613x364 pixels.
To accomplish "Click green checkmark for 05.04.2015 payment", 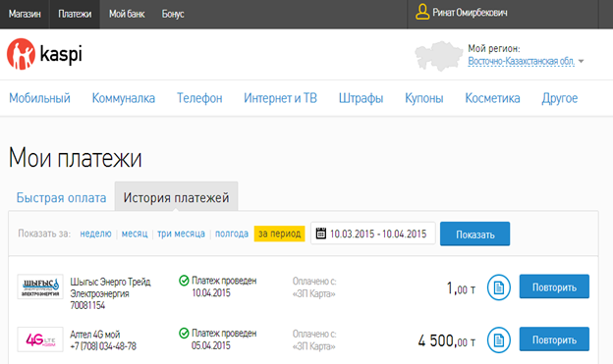I will coord(184,334).
